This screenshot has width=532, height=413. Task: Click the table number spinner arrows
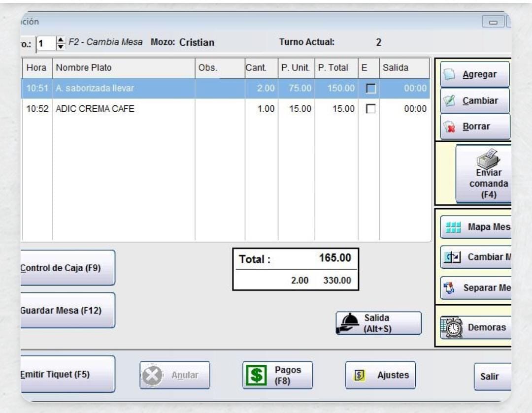coord(61,43)
